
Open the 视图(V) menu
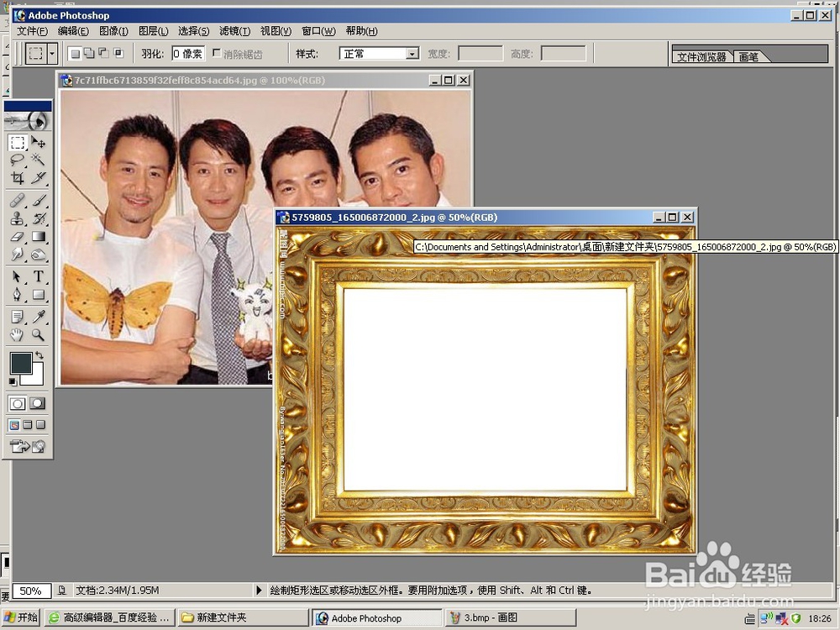276,31
